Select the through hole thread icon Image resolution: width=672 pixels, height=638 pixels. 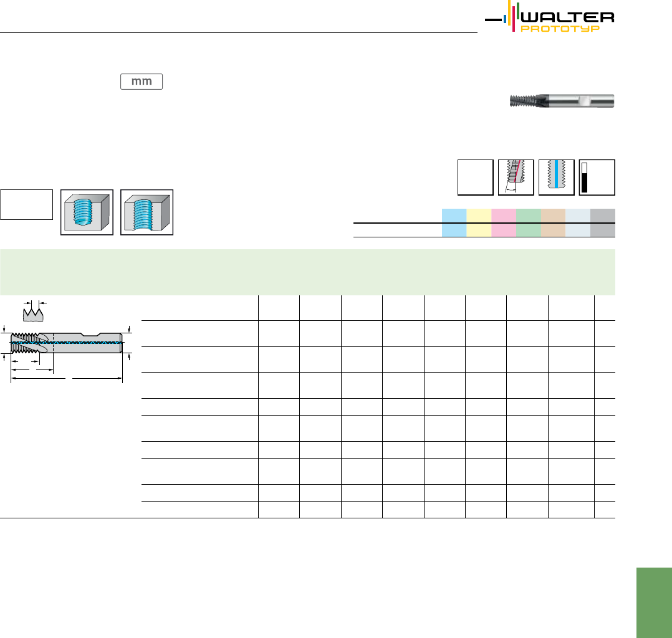point(147,212)
